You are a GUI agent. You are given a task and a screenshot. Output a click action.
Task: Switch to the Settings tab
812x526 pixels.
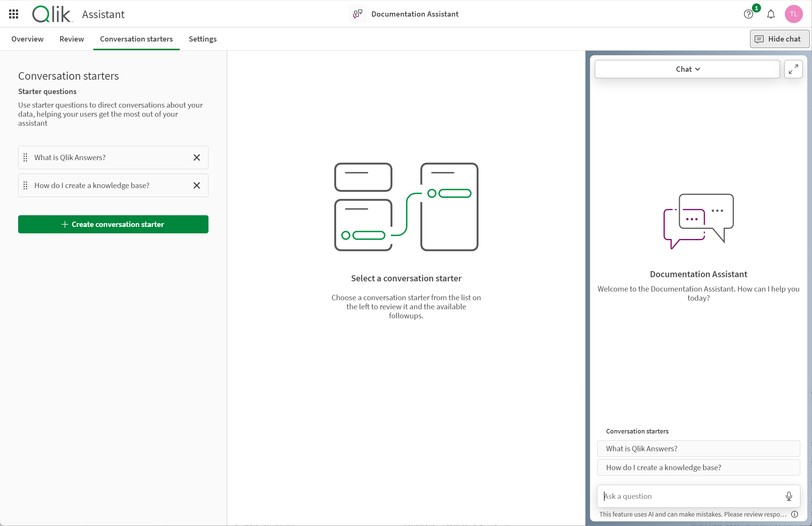coord(202,39)
